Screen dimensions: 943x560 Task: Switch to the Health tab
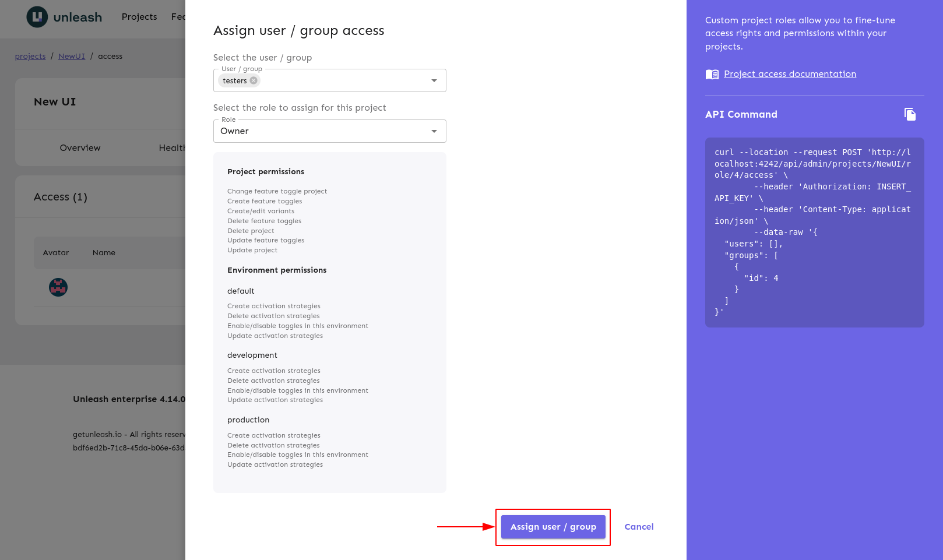(172, 148)
